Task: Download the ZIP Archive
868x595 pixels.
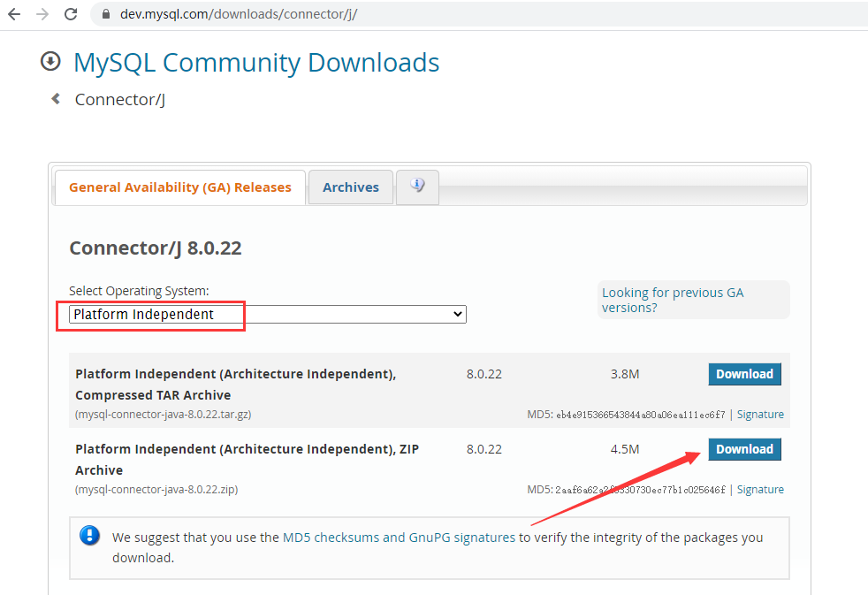Action: tap(744, 448)
